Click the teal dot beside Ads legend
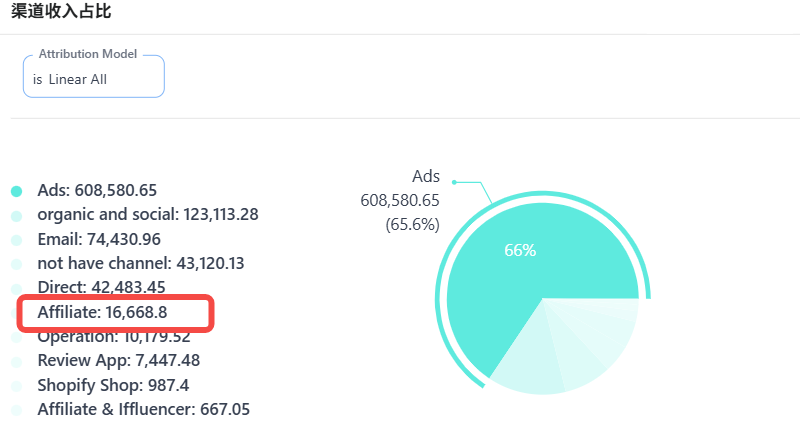The width and height of the screenshot is (800, 444). [x=16, y=190]
